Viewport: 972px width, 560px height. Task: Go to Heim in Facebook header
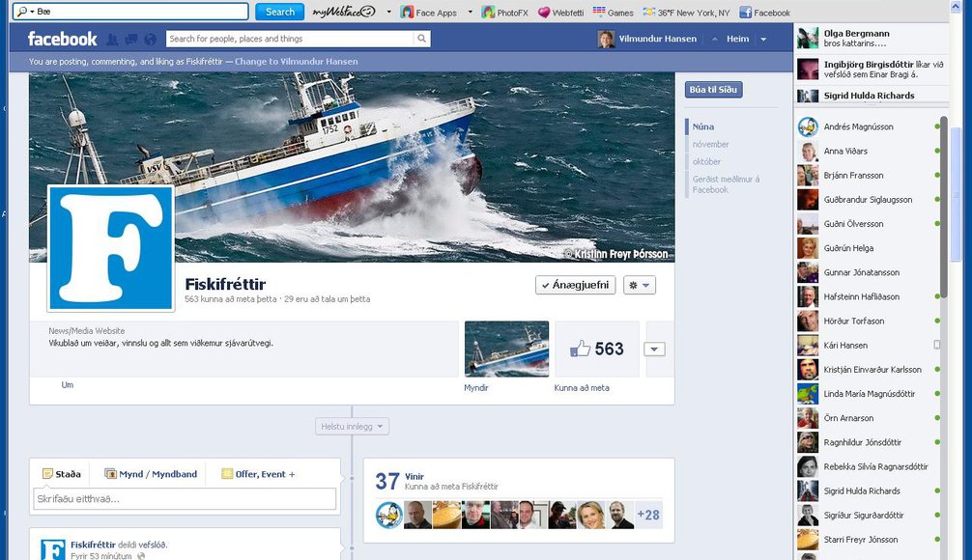pyautogui.click(x=737, y=39)
